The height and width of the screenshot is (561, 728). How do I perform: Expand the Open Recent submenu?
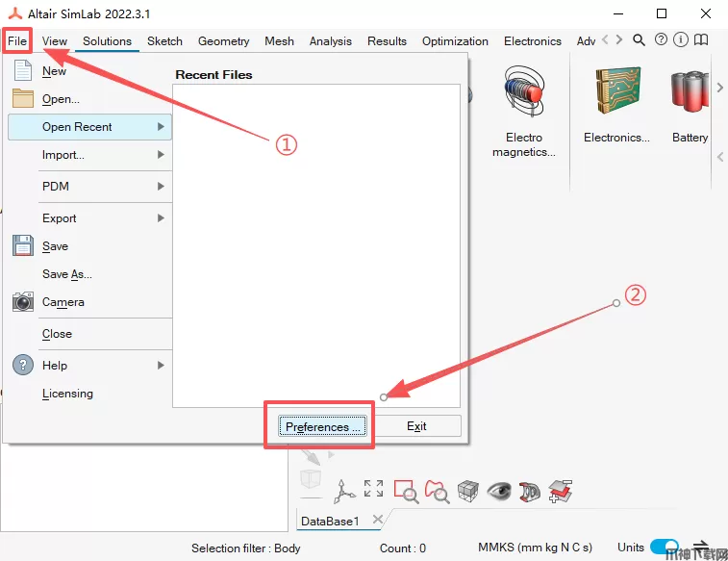pos(89,127)
